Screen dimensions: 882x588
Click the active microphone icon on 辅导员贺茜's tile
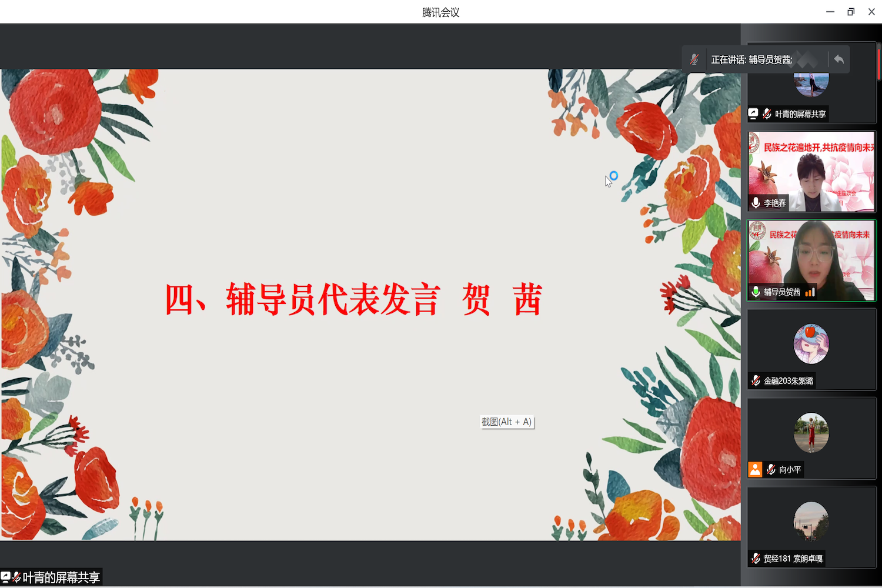click(x=756, y=291)
